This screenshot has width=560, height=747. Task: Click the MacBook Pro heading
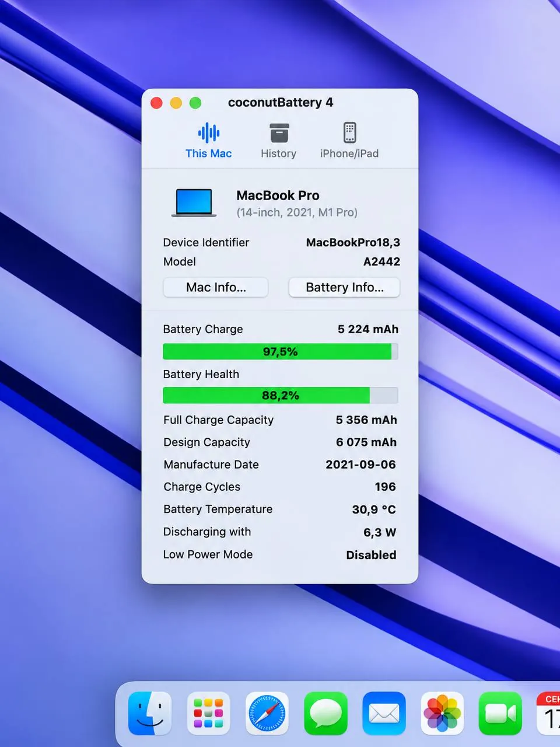(x=278, y=196)
